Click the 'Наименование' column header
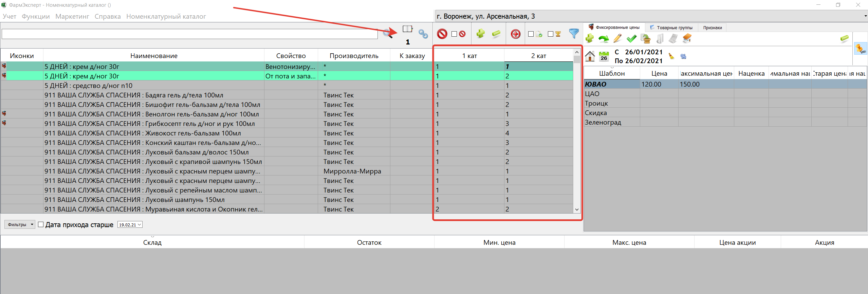 pos(154,56)
